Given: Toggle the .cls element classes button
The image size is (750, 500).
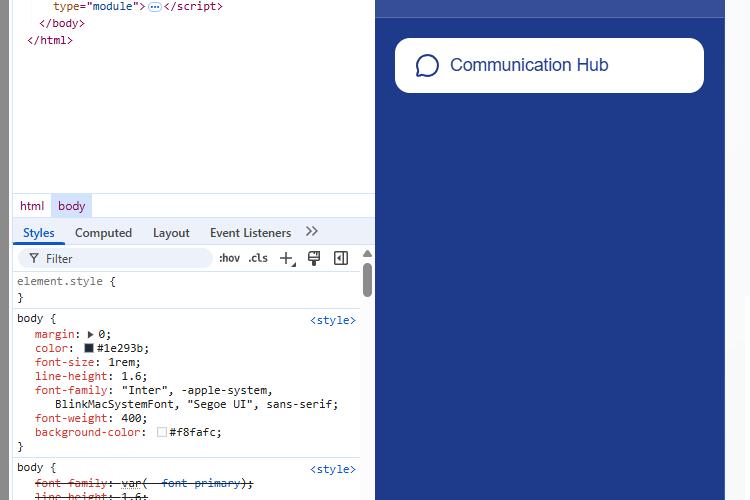Looking at the screenshot, I should [258, 258].
